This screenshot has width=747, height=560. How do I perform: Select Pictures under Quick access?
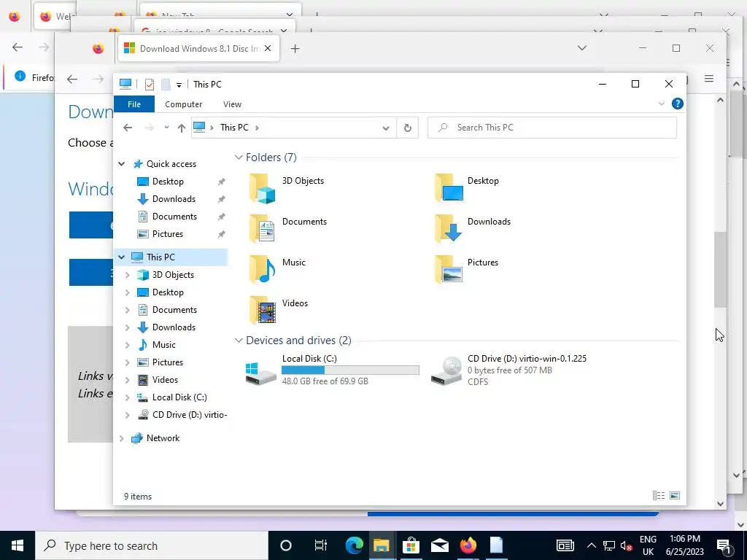[x=167, y=234]
